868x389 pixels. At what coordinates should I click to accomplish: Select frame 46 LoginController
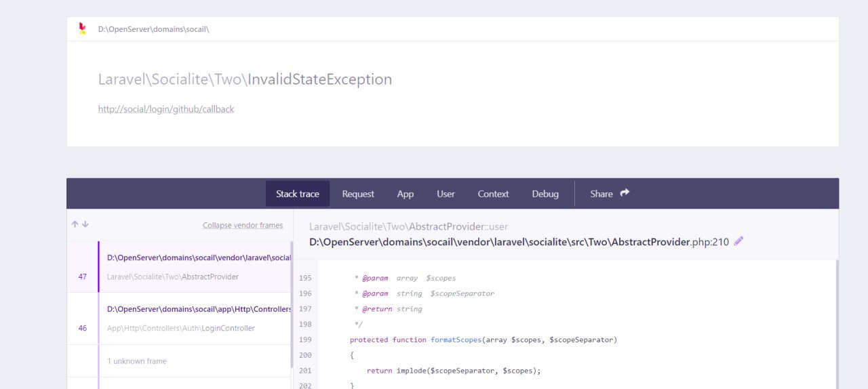[179, 319]
